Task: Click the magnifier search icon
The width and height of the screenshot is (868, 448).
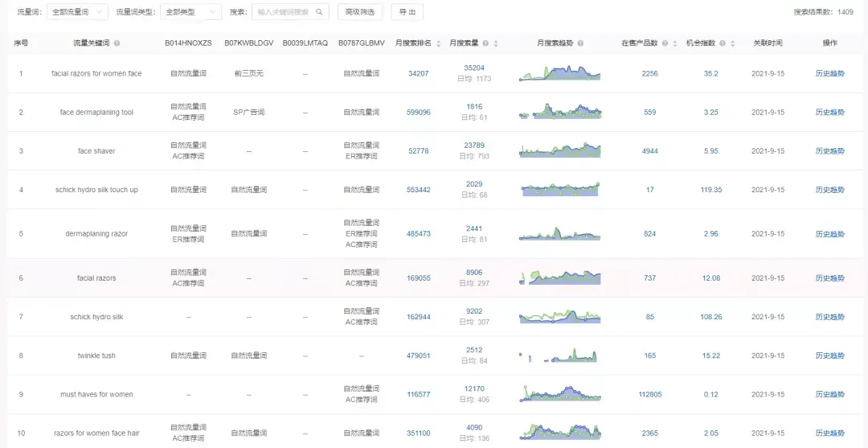Action: 319,11
